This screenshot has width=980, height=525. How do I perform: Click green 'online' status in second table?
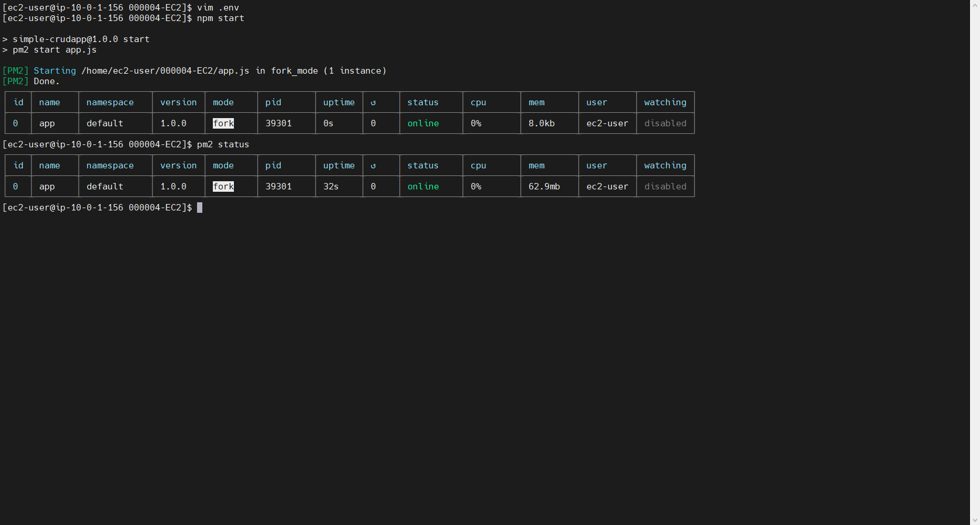tap(423, 186)
